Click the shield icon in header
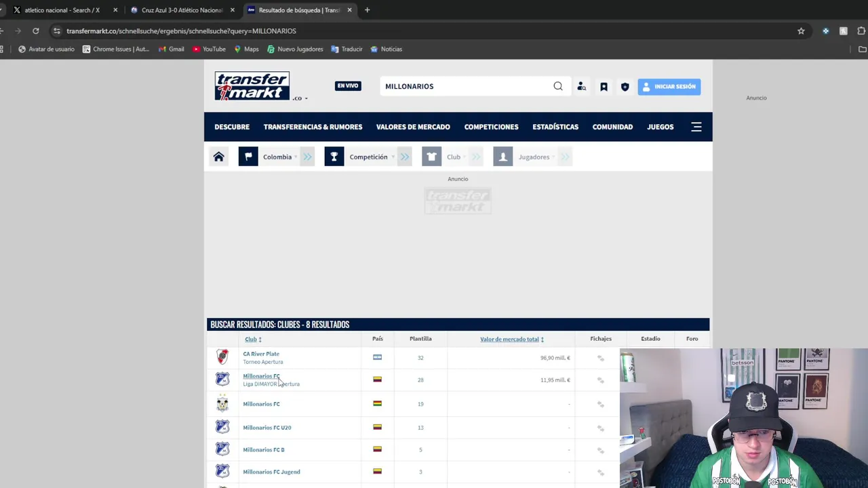This screenshot has height=488, width=868. (625, 87)
